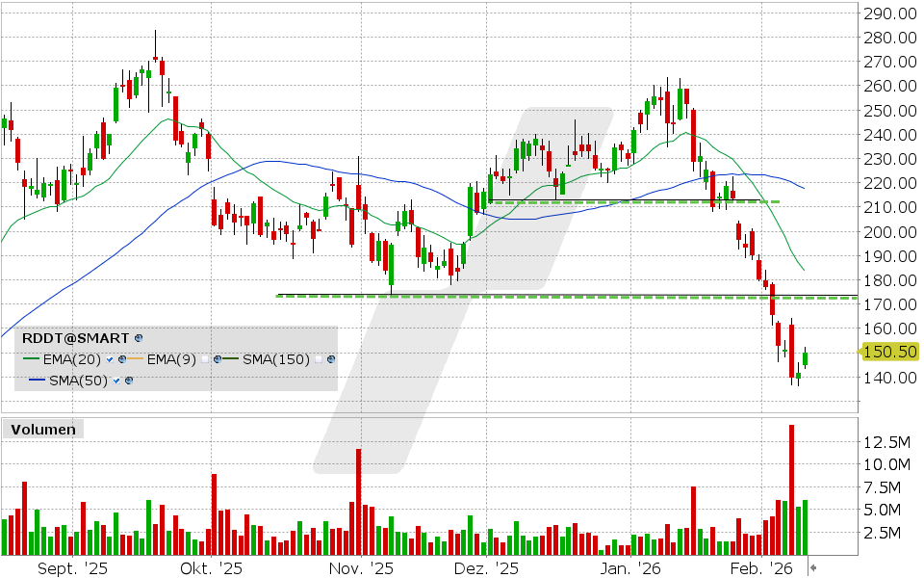Select the highlighted 150.50 price marker
The image size is (924, 578).
tap(886, 353)
